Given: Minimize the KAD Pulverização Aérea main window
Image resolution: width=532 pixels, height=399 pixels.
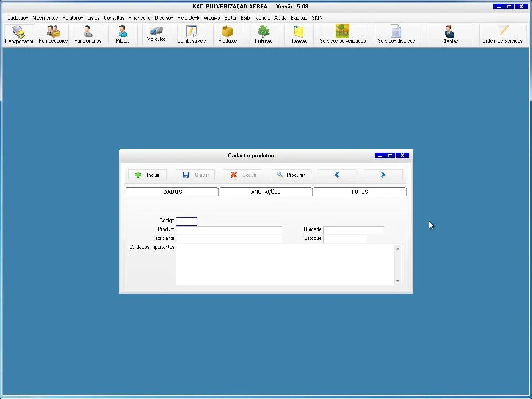Looking at the screenshot, I should click(x=499, y=7).
